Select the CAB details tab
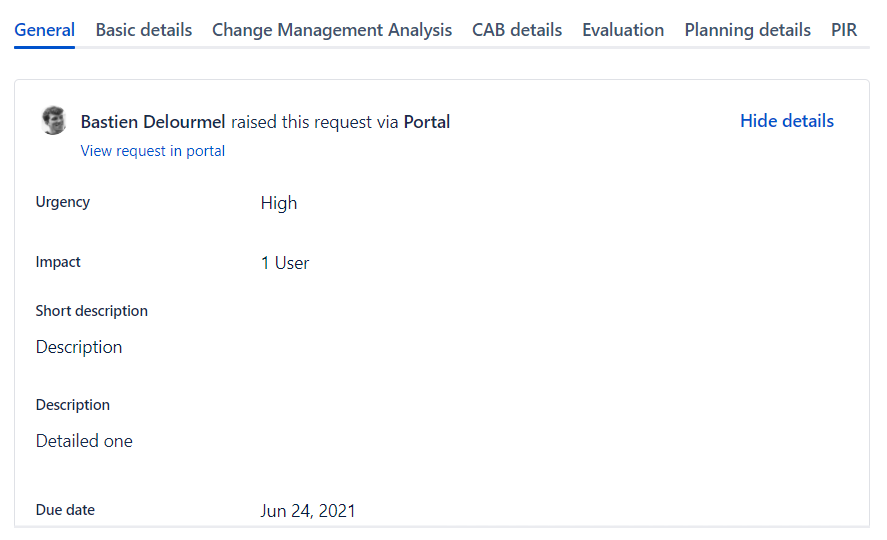Image resolution: width=887 pixels, height=540 pixels. click(x=517, y=30)
